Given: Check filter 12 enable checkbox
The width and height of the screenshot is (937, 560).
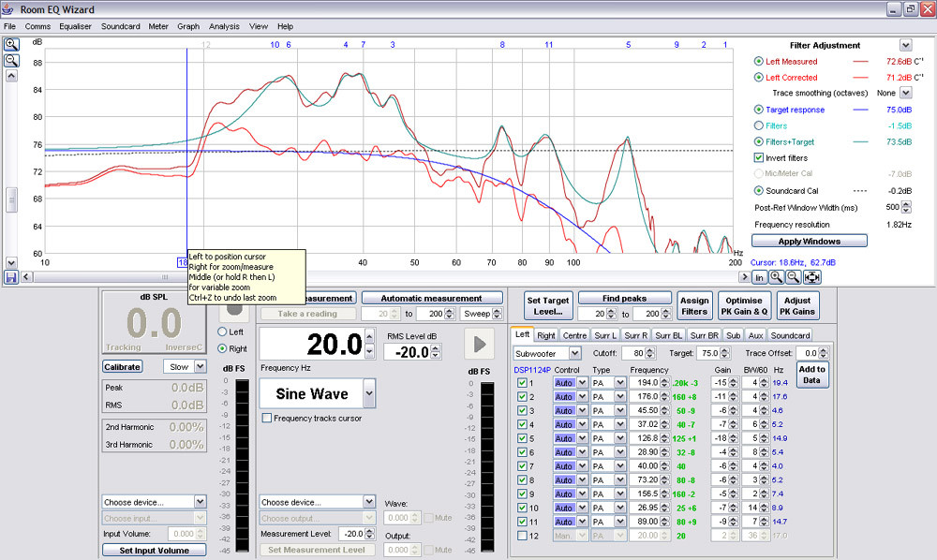Looking at the screenshot, I should pos(522,536).
